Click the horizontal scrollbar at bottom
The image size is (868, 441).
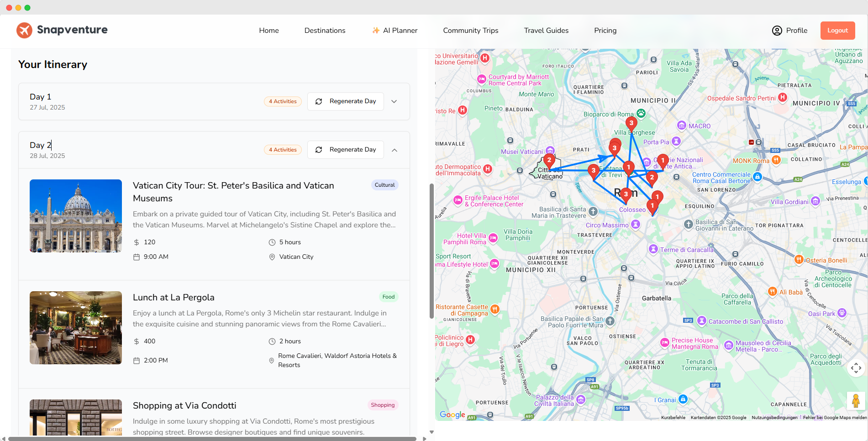(x=212, y=439)
